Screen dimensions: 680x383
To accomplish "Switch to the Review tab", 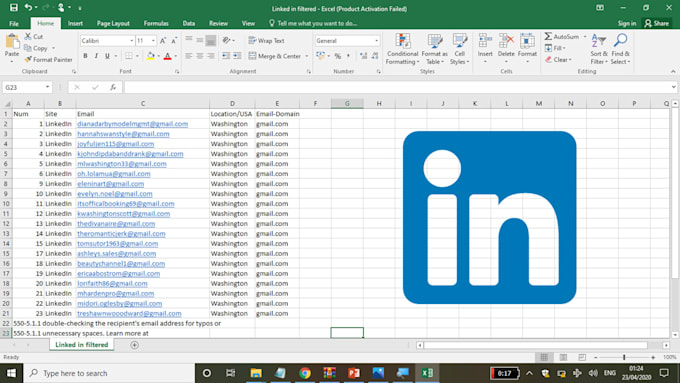I will (219, 23).
